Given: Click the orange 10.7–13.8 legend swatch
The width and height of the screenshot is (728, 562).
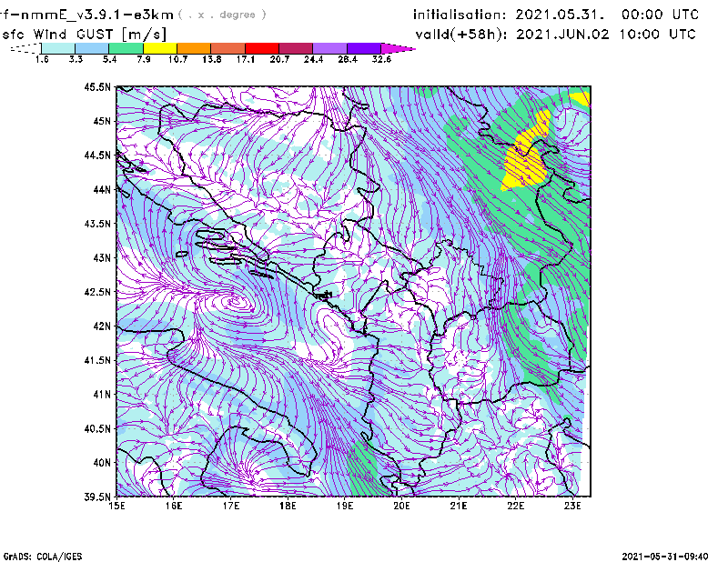Looking at the screenshot, I should click(194, 48).
